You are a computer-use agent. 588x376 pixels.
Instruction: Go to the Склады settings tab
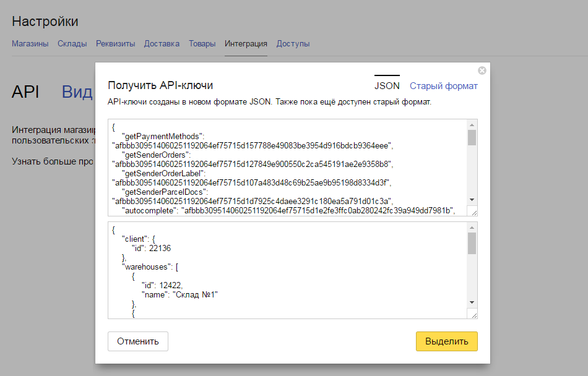click(72, 44)
